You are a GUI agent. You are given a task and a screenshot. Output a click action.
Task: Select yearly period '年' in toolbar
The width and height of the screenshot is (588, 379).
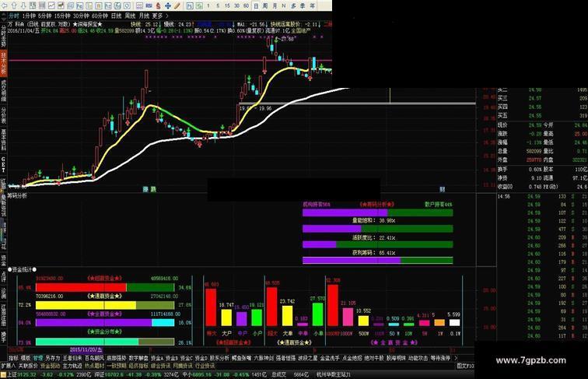(x=313, y=6)
